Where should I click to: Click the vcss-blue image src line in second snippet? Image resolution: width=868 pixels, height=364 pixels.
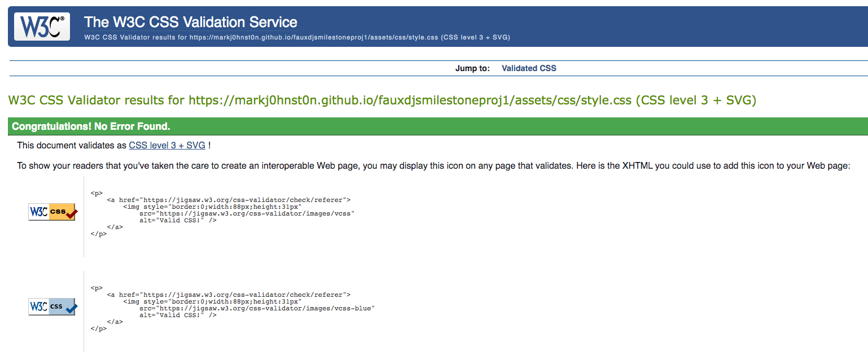point(257,308)
